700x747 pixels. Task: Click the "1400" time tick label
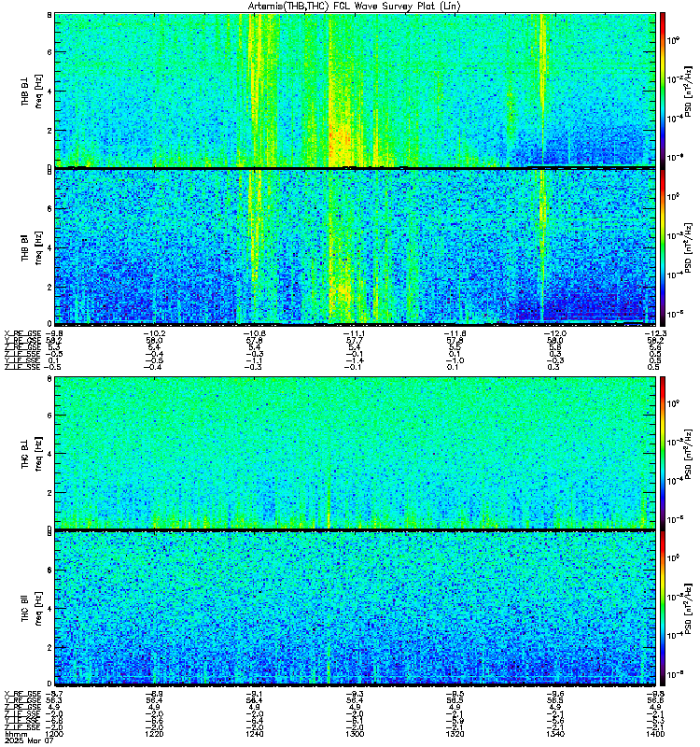(x=655, y=734)
